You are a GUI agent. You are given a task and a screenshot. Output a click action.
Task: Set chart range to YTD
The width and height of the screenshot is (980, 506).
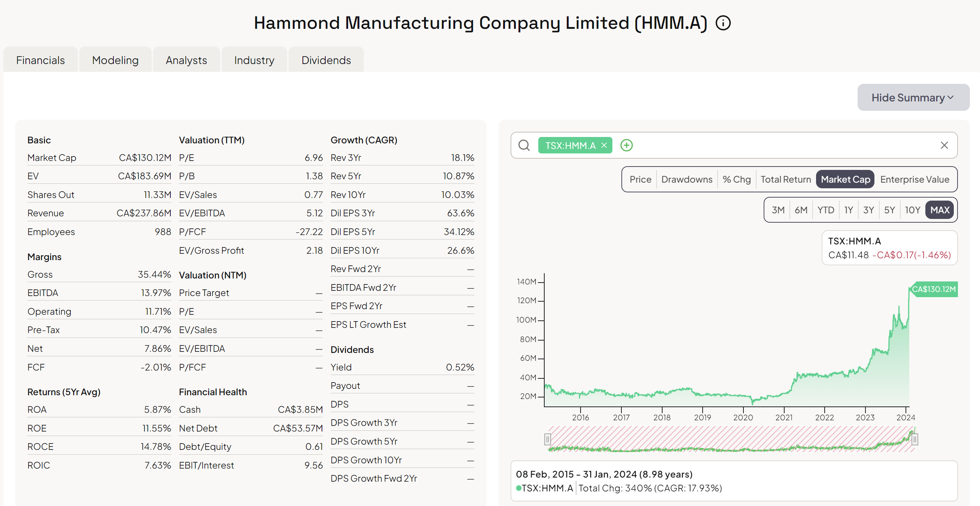tap(825, 210)
